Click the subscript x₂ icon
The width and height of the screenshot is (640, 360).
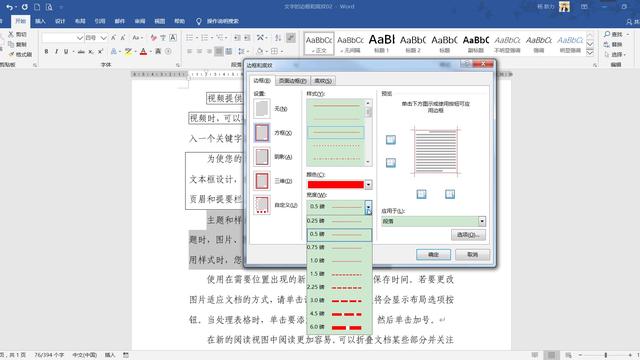pyautogui.click(x=91, y=51)
